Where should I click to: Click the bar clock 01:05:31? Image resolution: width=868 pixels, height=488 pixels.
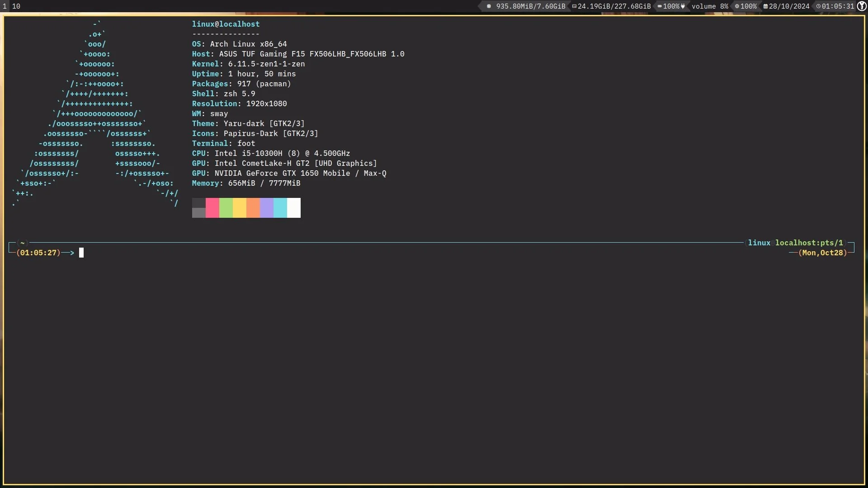(838, 6)
